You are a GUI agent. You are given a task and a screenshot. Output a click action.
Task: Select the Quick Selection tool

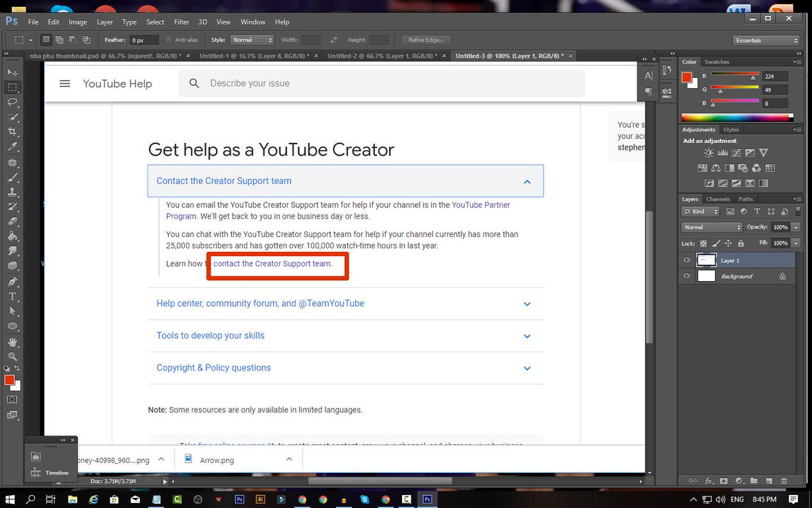(x=12, y=117)
